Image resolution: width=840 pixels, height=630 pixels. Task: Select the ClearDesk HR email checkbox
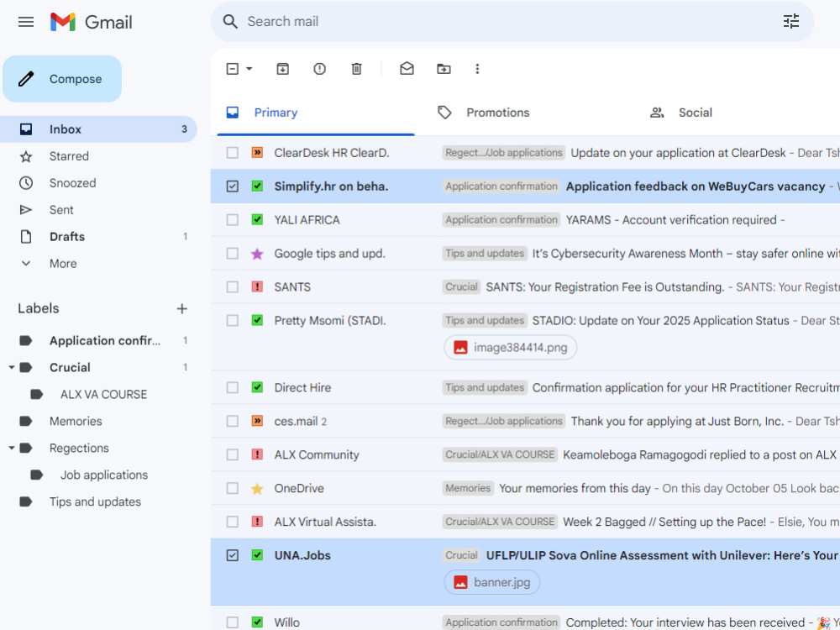point(232,153)
